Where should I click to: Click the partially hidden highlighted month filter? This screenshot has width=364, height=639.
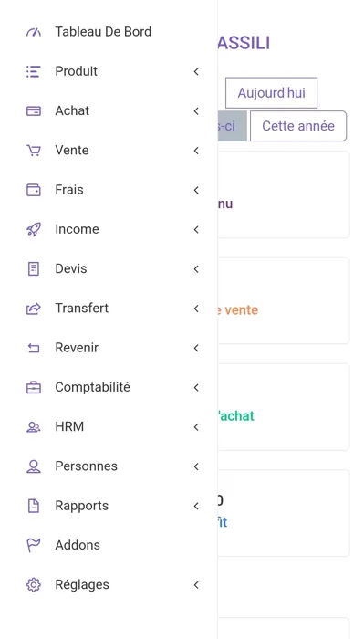232,126
